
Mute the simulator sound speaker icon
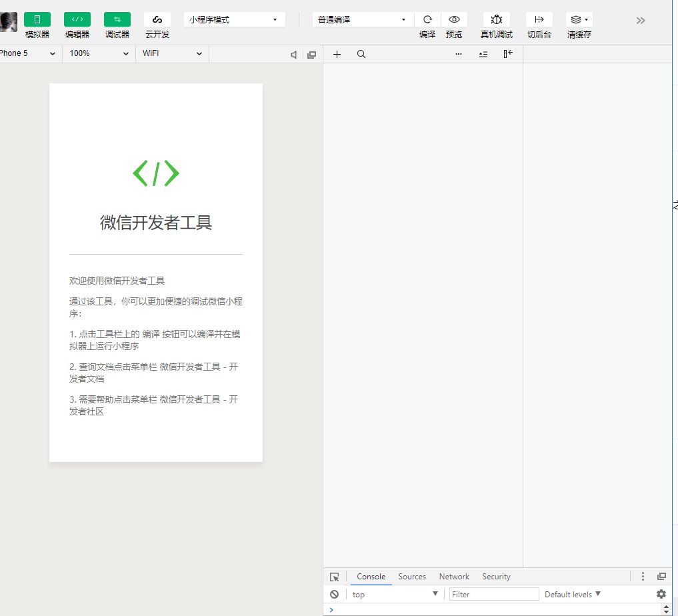tap(293, 55)
